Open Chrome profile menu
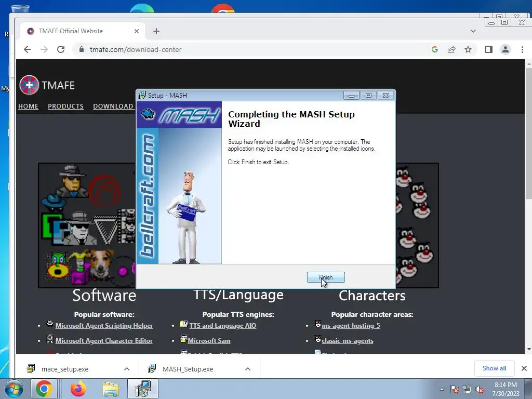 point(505,49)
